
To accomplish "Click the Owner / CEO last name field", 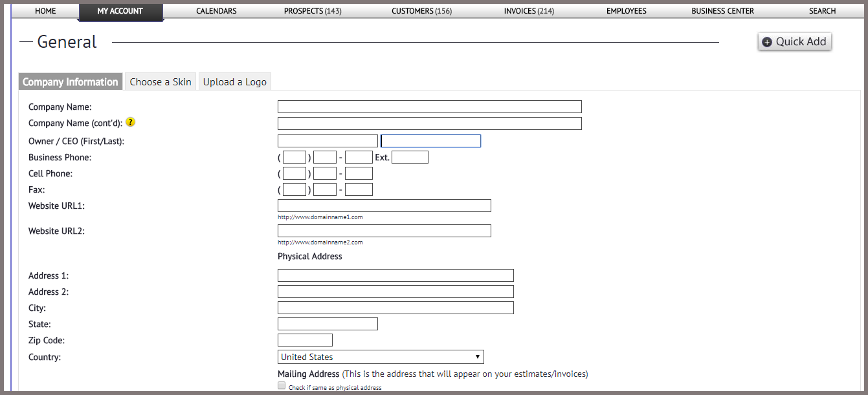I will tap(431, 141).
